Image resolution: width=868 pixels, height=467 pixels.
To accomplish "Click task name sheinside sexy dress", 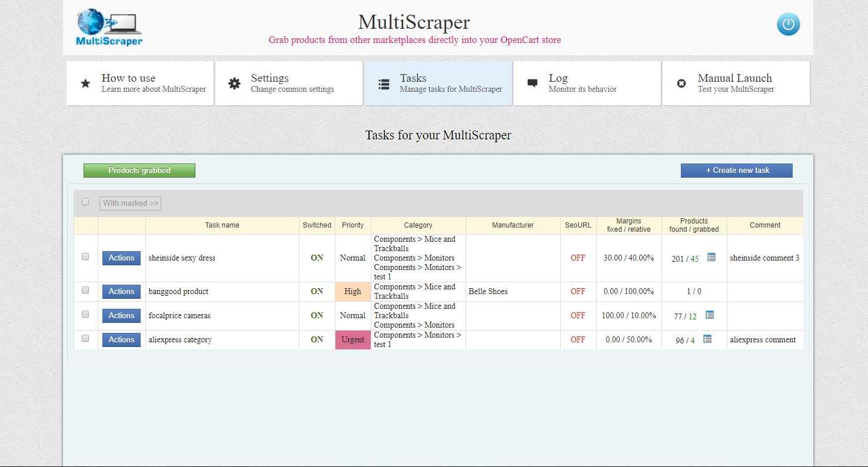I will coord(182,258).
